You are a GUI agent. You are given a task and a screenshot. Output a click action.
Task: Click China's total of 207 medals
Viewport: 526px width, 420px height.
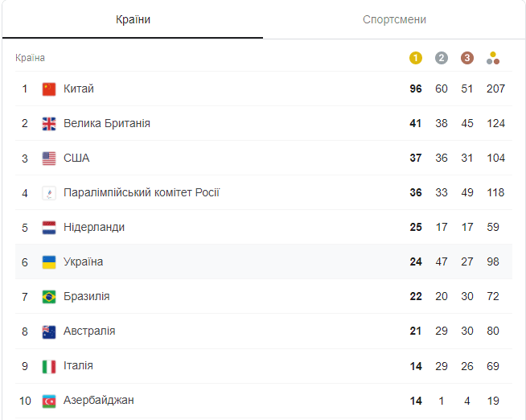tap(495, 89)
